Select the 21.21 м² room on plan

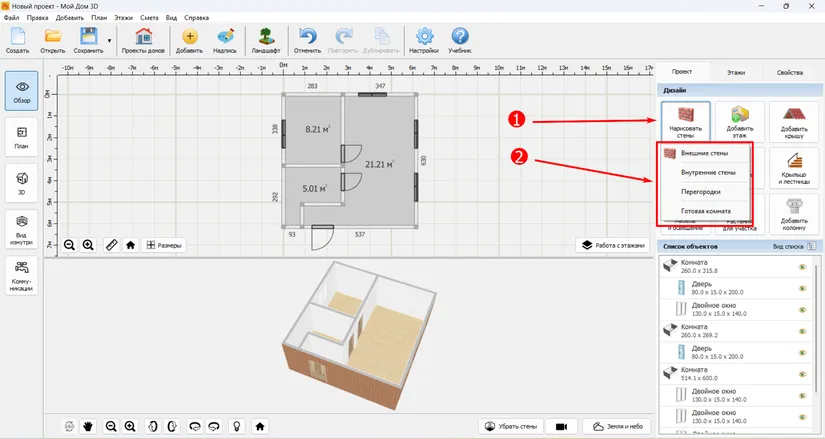tap(379, 164)
